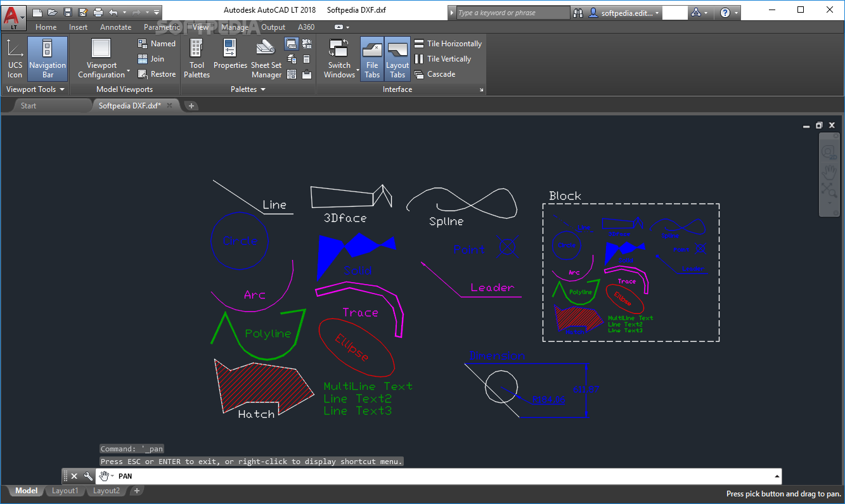This screenshot has width=845, height=504.
Task: Click the Plot printer icon in quick access toolbar
Action: [x=98, y=12]
